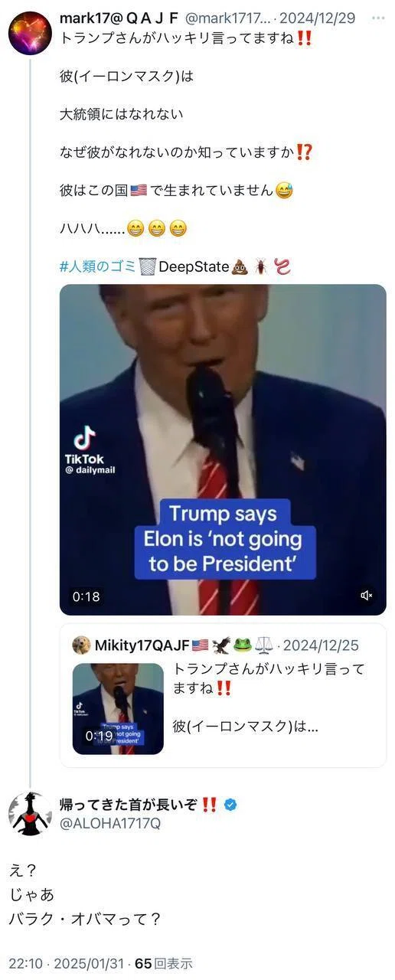Click mark17's glowing heart profile avatar

(x=30, y=33)
